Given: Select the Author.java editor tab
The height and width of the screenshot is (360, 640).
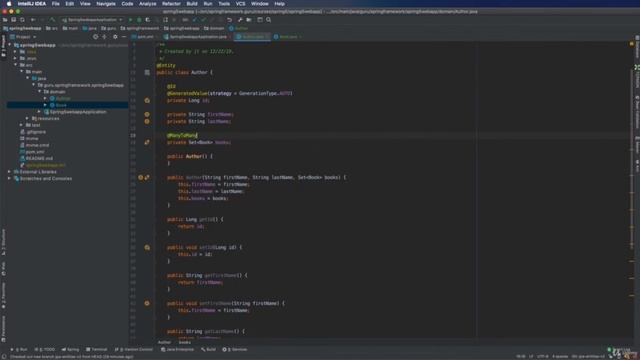Looking at the screenshot, I should click(x=252, y=37).
